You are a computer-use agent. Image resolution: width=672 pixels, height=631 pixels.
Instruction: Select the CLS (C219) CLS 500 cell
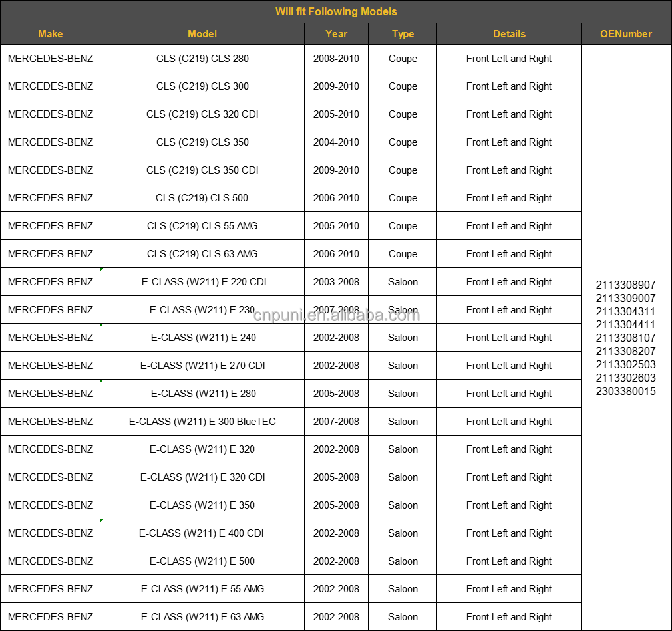(x=202, y=198)
